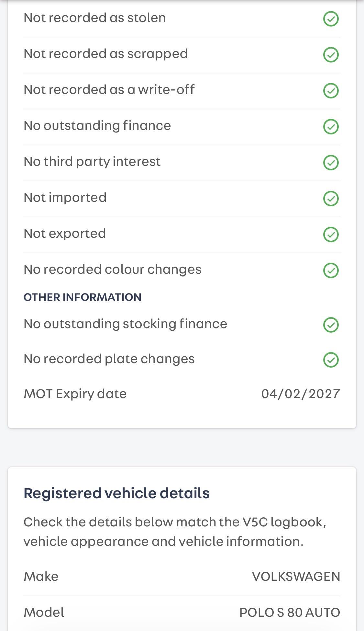
Task: Click the MOT Expiry date label
Action: [x=75, y=394]
